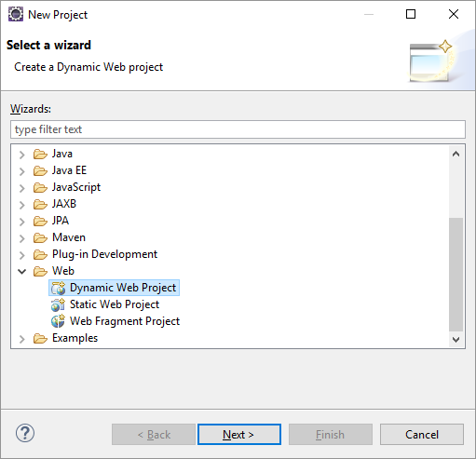Screen dimensions: 476x459
Task: Click the Java EE folder icon
Action: (40, 170)
